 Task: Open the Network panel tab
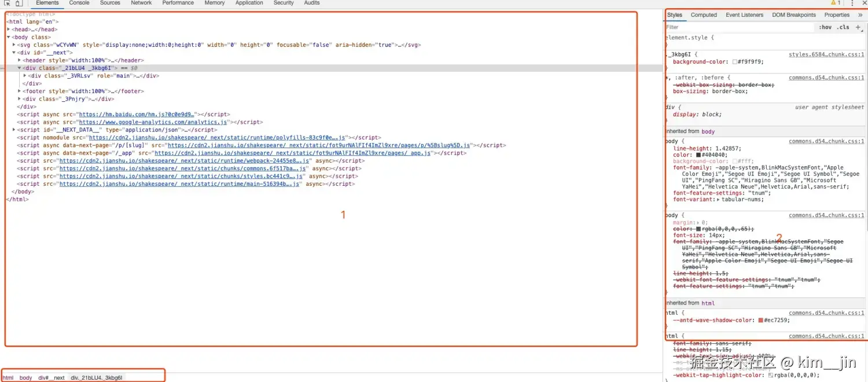[141, 3]
